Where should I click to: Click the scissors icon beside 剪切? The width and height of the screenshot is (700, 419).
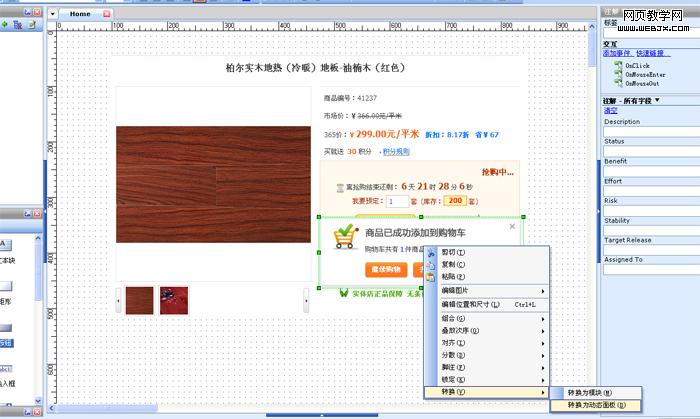tap(431, 252)
